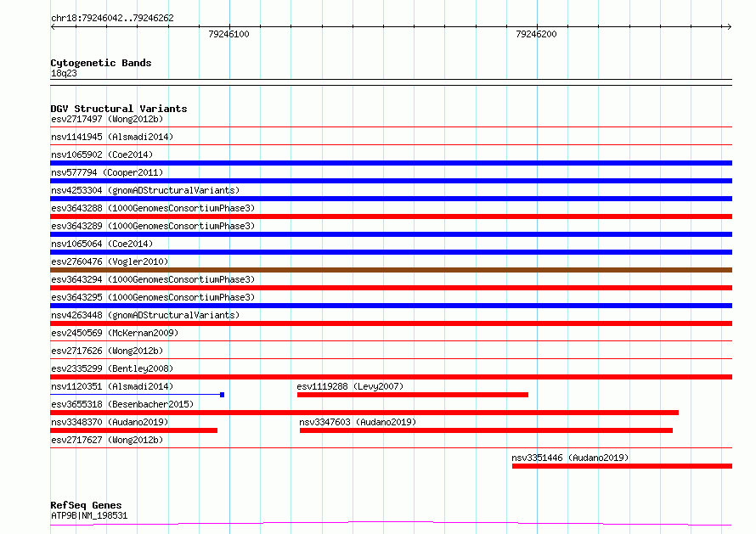Select the chr18:79246042..79246262 region label
The height and width of the screenshot is (534, 756).
point(112,19)
